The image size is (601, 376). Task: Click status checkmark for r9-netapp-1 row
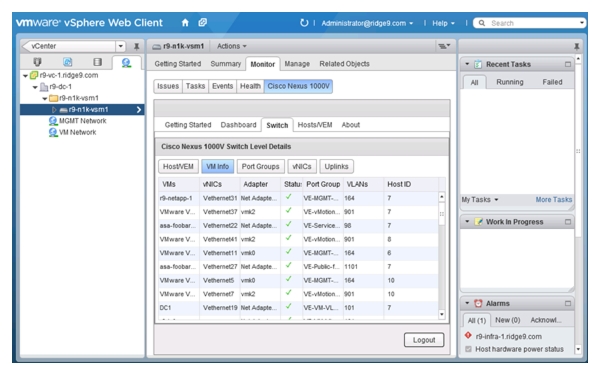[x=289, y=197]
